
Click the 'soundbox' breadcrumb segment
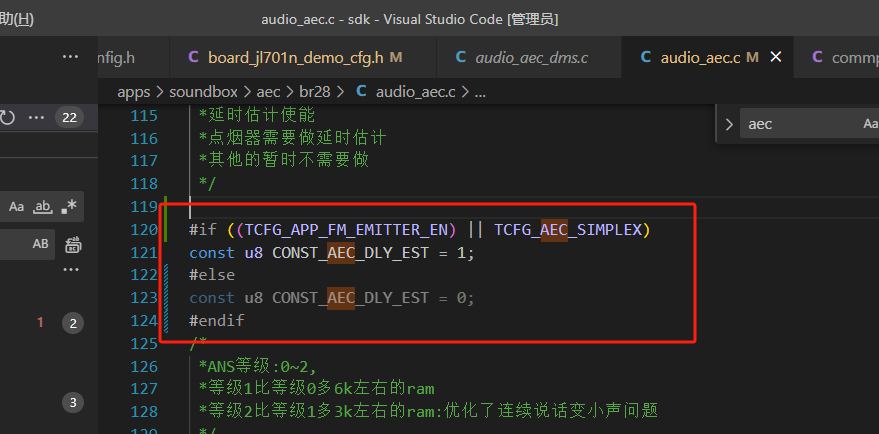click(x=203, y=92)
